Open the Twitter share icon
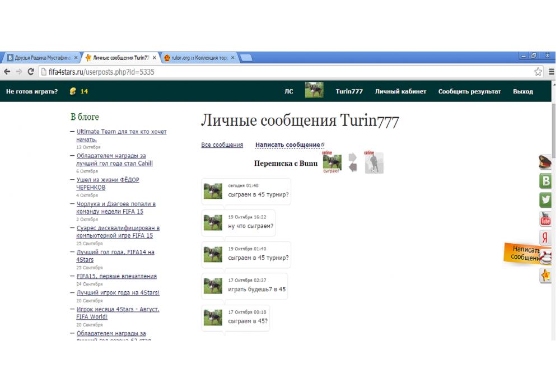Image resolution: width=560 pixels, height=392 pixels. coord(545,200)
